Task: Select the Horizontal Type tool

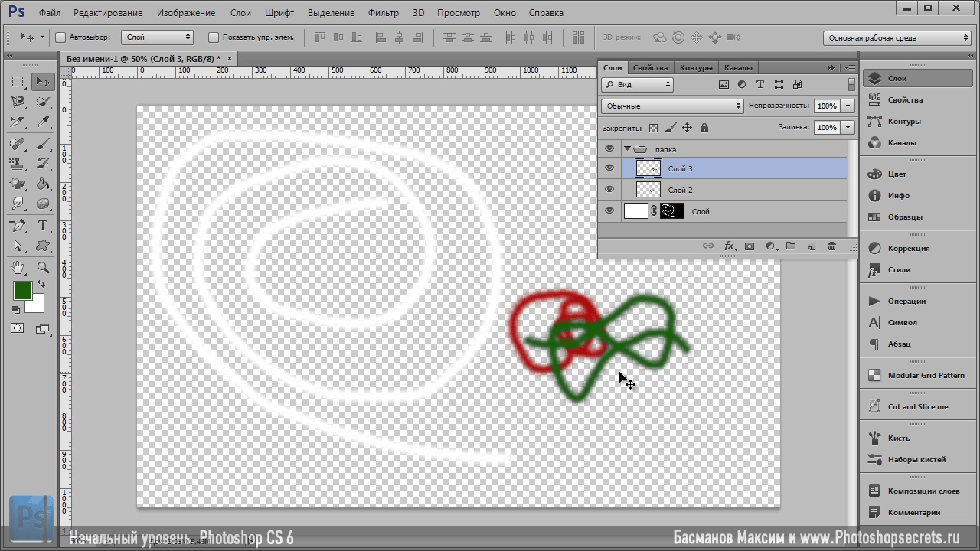Action: [x=43, y=226]
